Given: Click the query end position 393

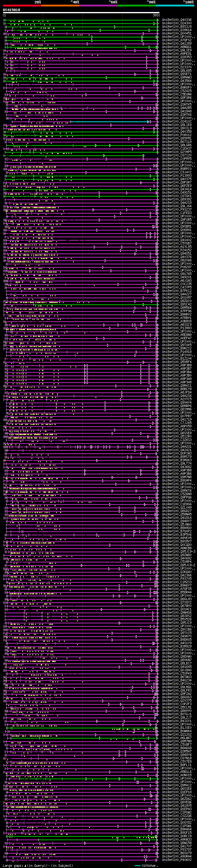Looking at the screenshot, I should tap(155, 15).
